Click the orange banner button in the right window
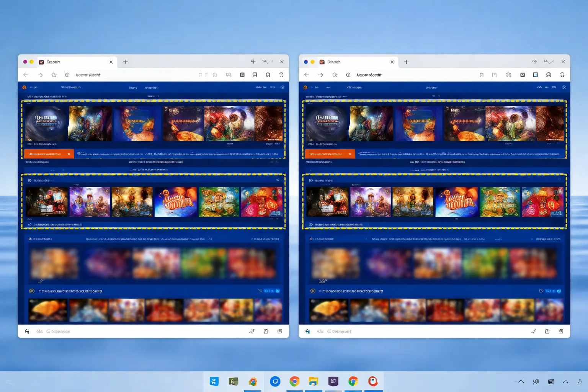This screenshot has height=392, width=588. [x=330, y=154]
